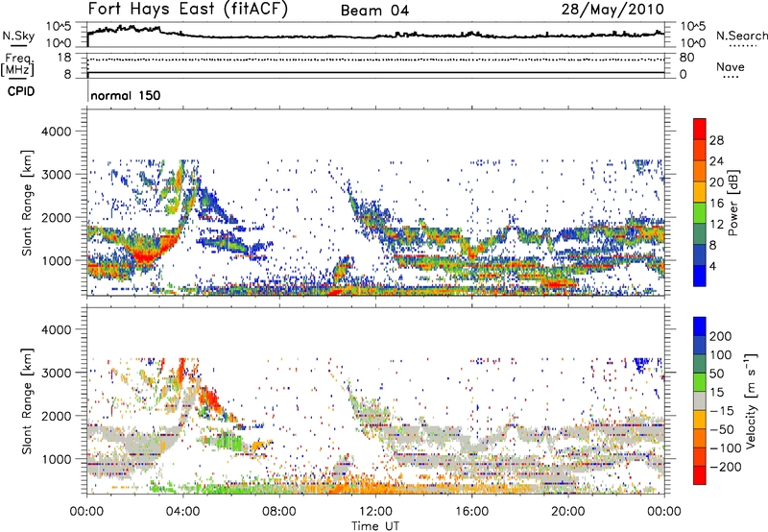
Task: Click the rightmost '00:00' time tick label
Action: coord(664,512)
